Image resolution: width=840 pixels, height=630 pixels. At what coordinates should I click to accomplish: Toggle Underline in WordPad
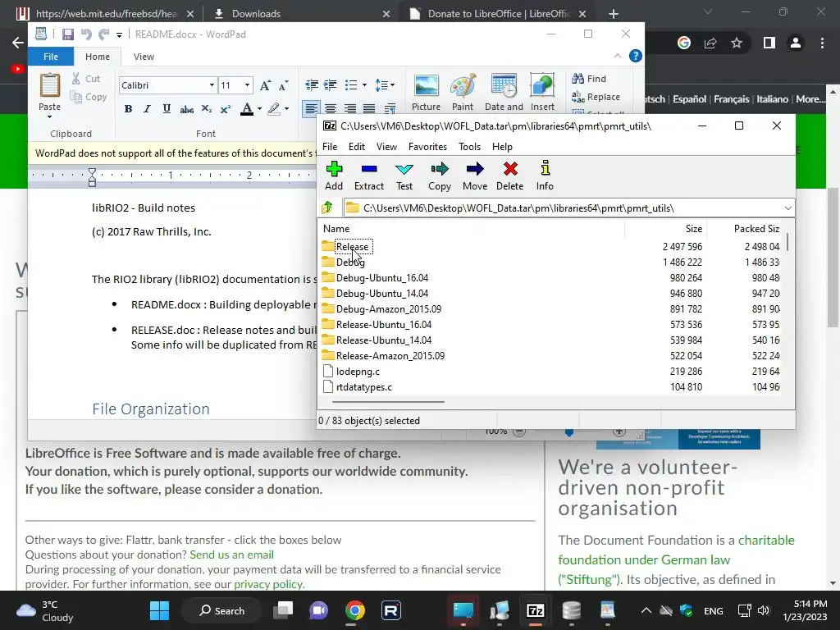coord(167,109)
